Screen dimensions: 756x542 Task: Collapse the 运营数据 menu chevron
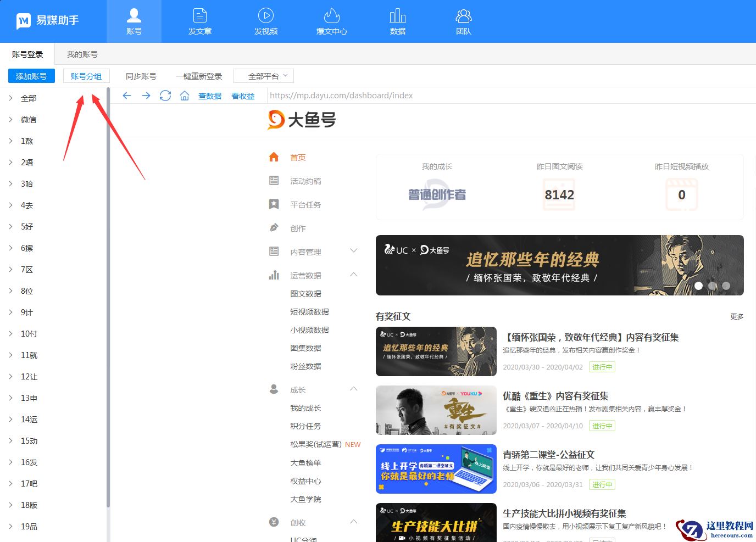point(354,275)
